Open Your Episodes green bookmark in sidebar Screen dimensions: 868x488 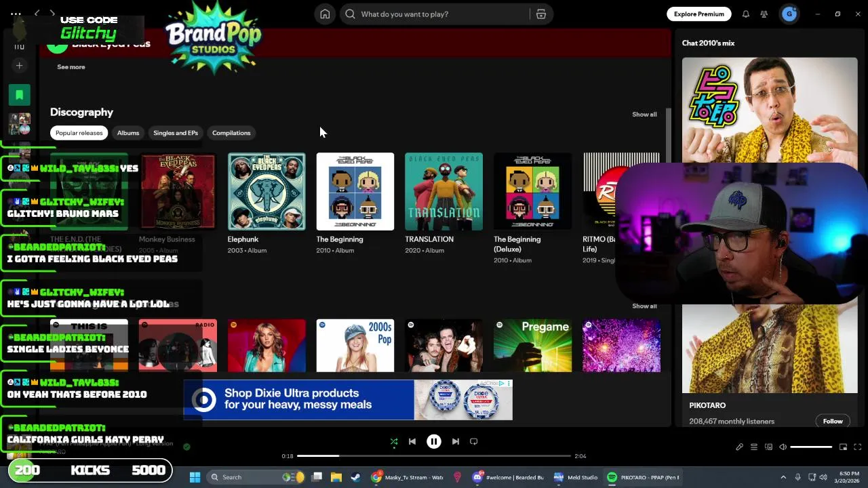click(19, 95)
